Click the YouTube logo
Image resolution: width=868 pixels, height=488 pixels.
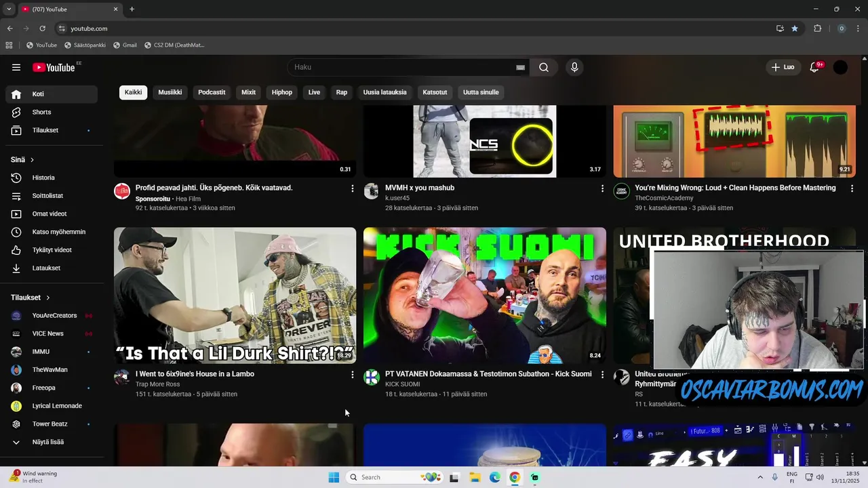pyautogui.click(x=54, y=67)
